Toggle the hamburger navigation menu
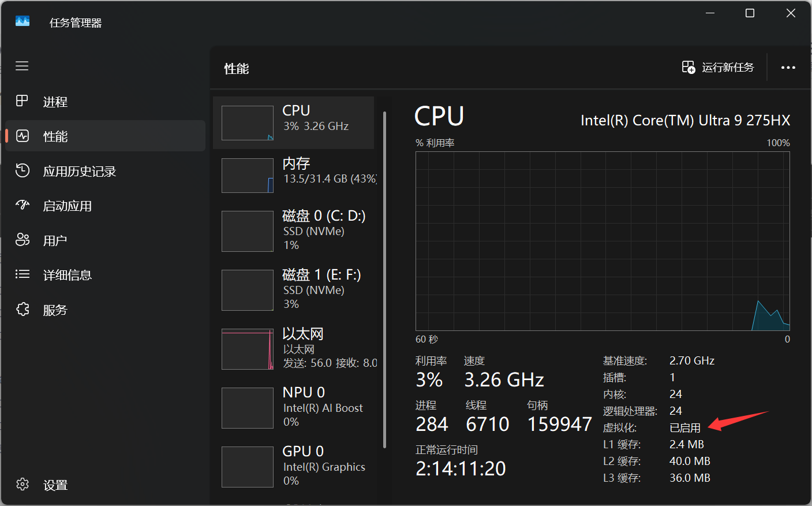The height and width of the screenshot is (506, 812). point(22,66)
